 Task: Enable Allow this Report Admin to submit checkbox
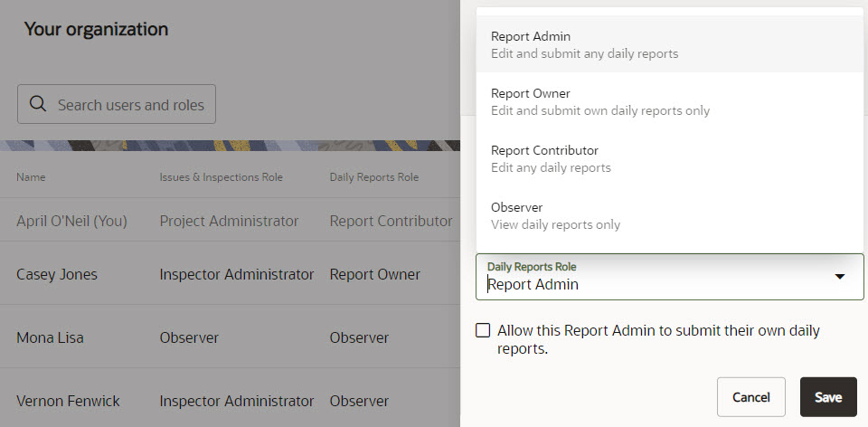point(483,330)
